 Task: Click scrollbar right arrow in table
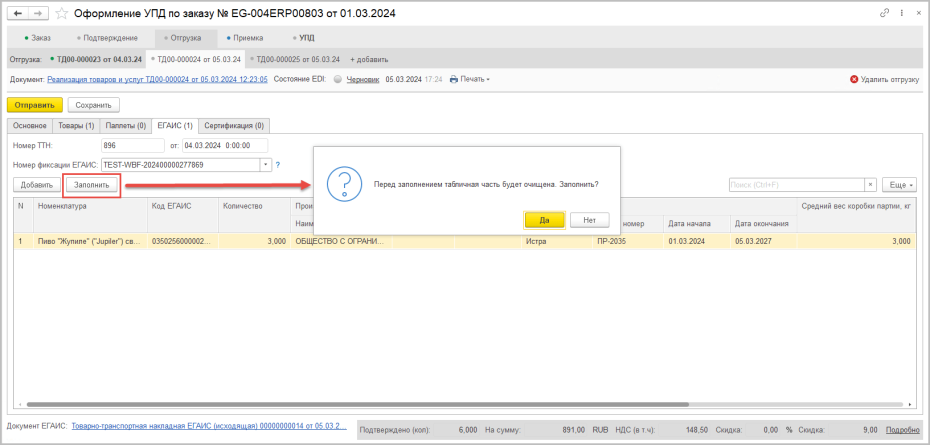click(910, 404)
